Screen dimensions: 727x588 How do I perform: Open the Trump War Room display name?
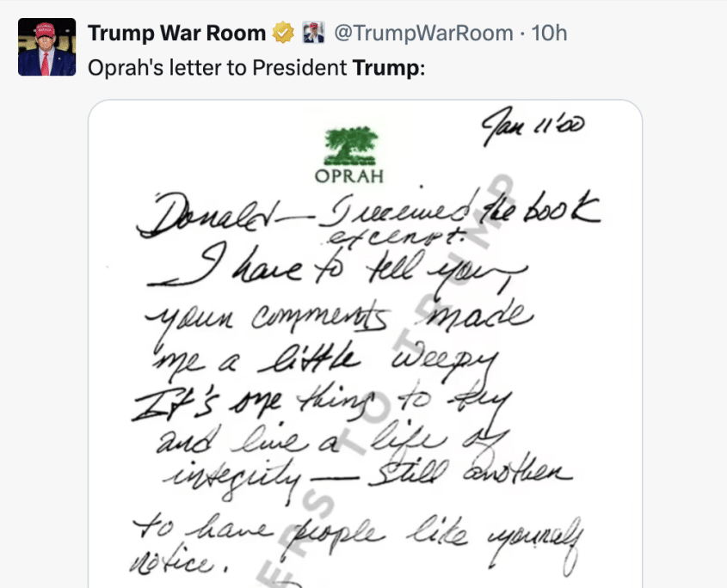176,34
